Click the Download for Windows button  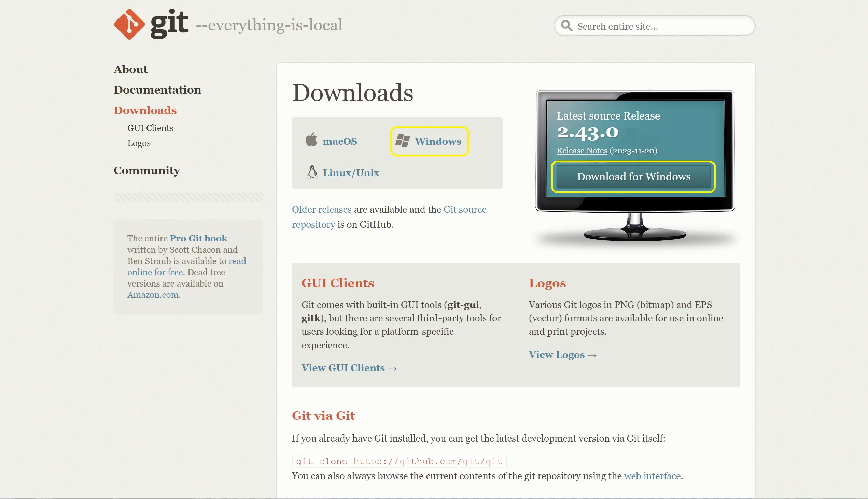click(x=633, y=177)
